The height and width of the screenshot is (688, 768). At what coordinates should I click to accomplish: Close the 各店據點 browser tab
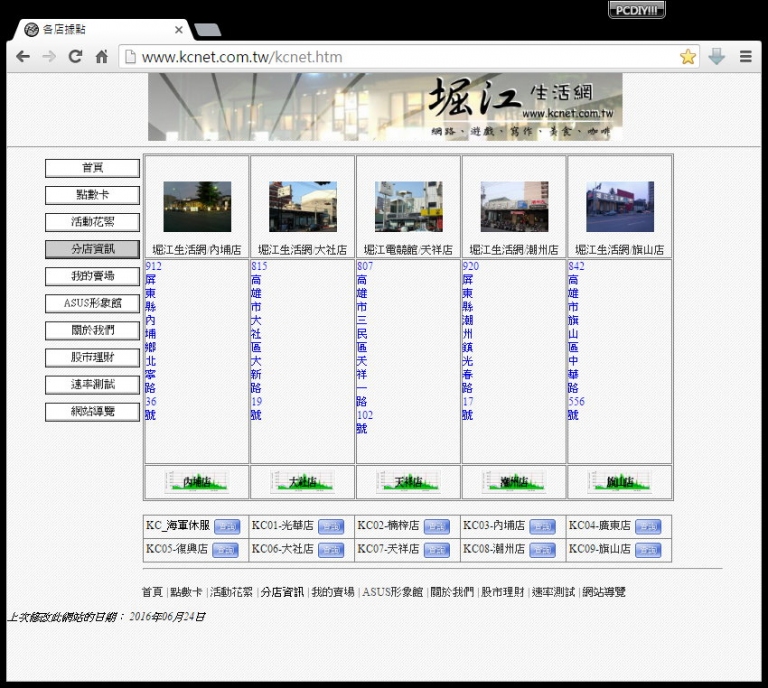(179, 30)
